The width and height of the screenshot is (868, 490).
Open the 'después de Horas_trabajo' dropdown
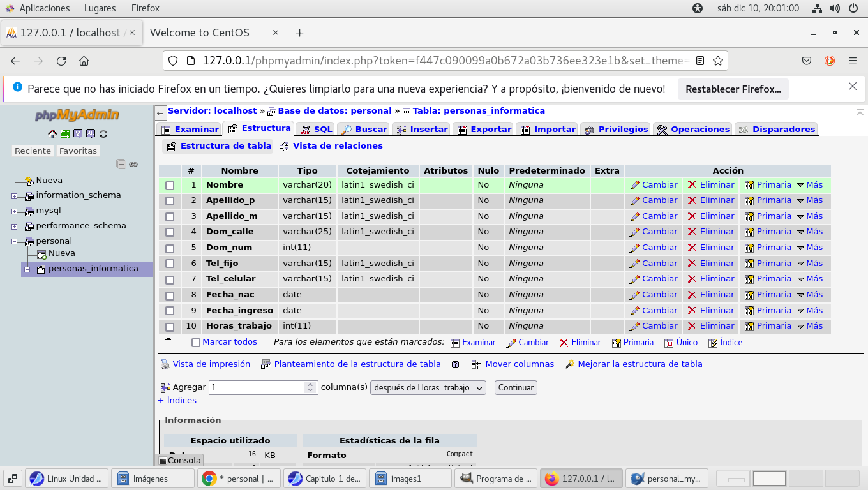(428, 388)
